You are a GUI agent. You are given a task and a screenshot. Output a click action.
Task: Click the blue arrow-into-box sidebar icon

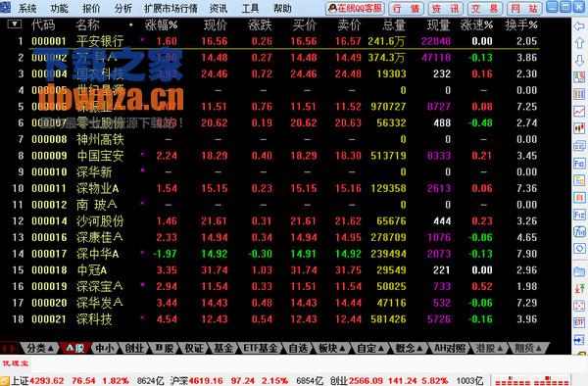(579, 340)
